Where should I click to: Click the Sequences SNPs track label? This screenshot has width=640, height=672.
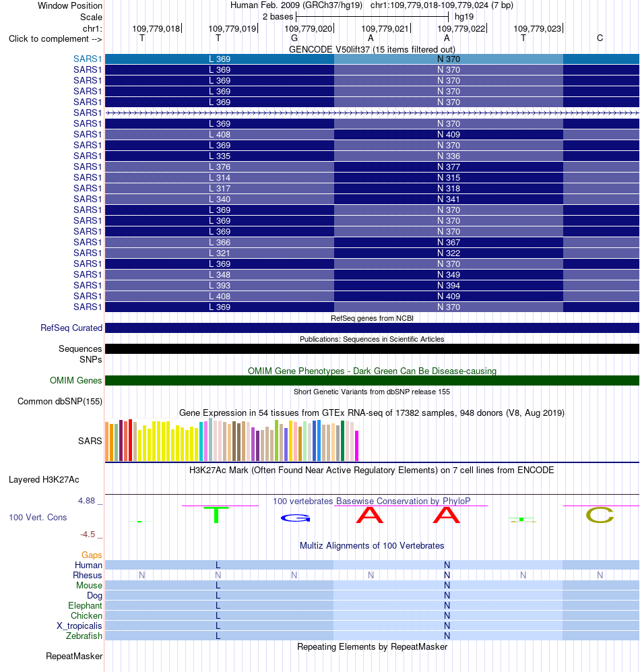coord(80,354)
